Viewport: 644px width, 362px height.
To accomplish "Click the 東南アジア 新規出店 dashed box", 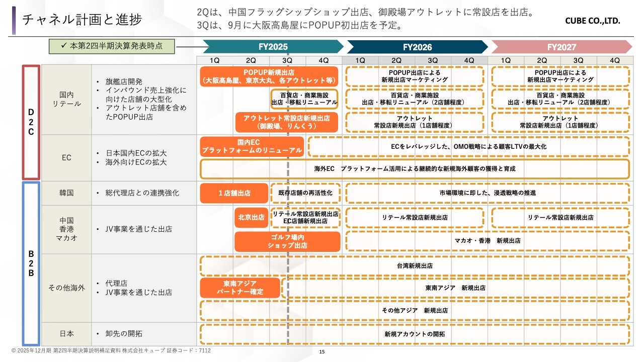I will pyautogui.click(x=455, y=288).
